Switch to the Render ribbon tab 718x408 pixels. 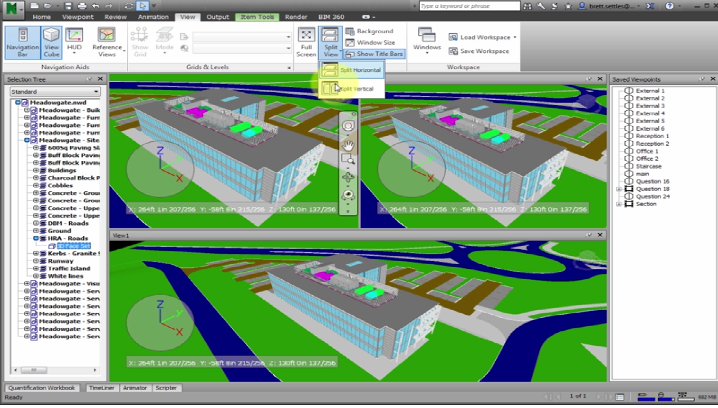click(296, 17)
